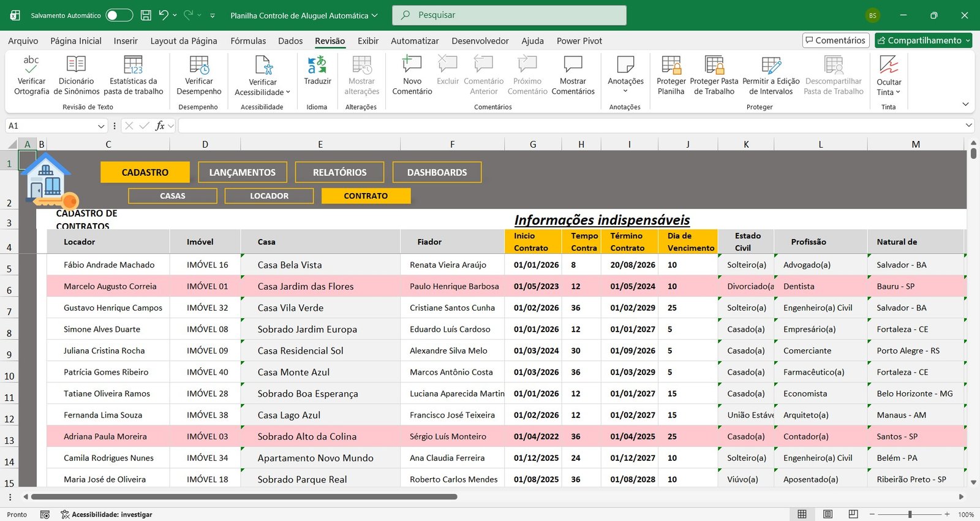The image size is (980, 521).
Task: Run Verificar Ortografia spell check
Action: pos(31,75)
